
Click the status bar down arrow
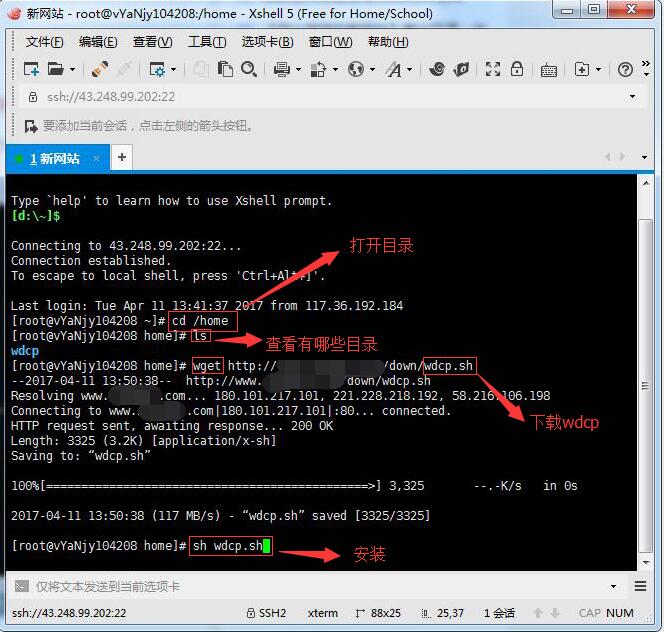(x=555, y=613)
